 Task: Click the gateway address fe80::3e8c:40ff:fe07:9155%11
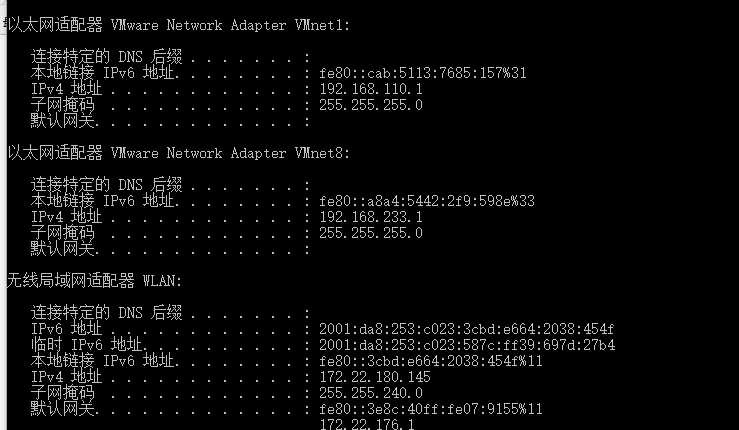pyautogui.click(x=431, y=409)
